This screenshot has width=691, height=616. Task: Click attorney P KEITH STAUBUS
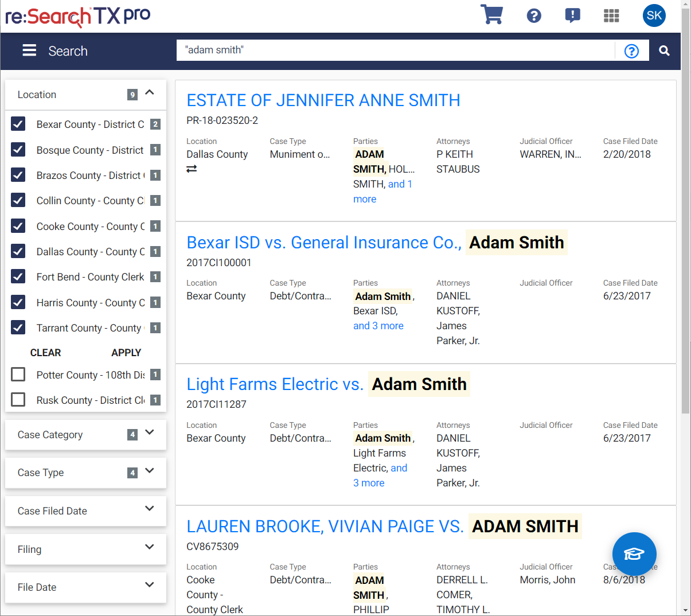[458, 162]
